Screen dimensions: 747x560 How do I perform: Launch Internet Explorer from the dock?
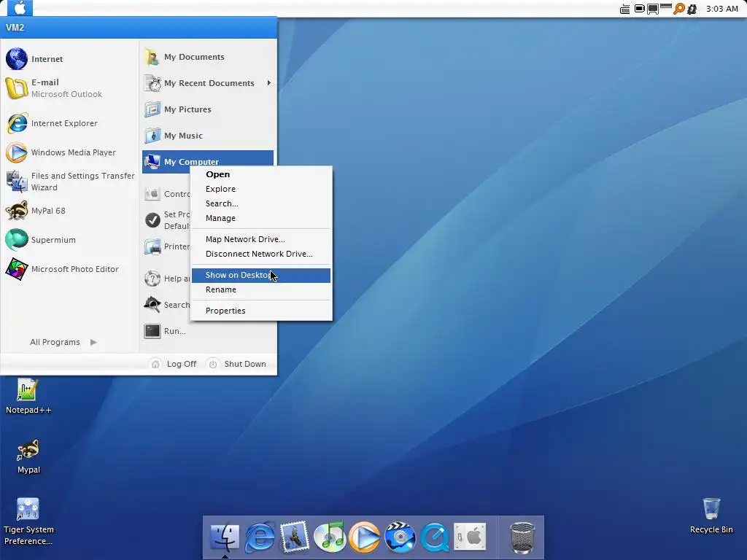(260, 537)
